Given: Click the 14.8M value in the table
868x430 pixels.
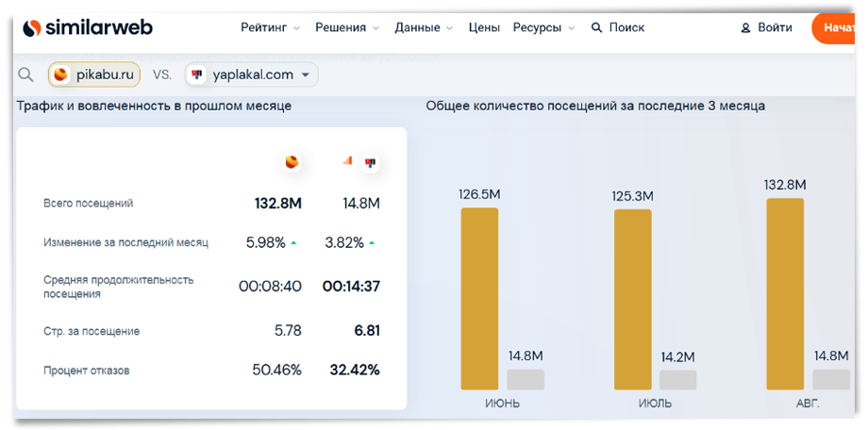Looking at the screenshot, I should (361, 203).
